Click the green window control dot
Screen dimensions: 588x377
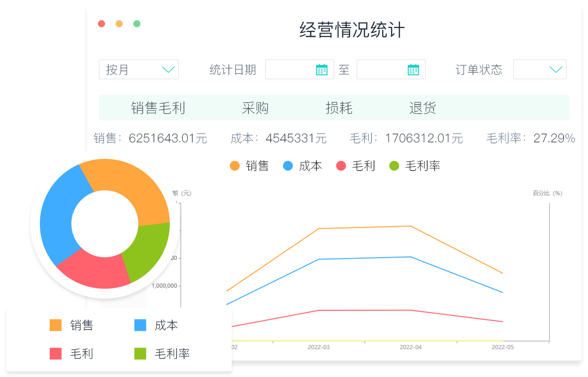pyautogui.click(x=136, y=23)
